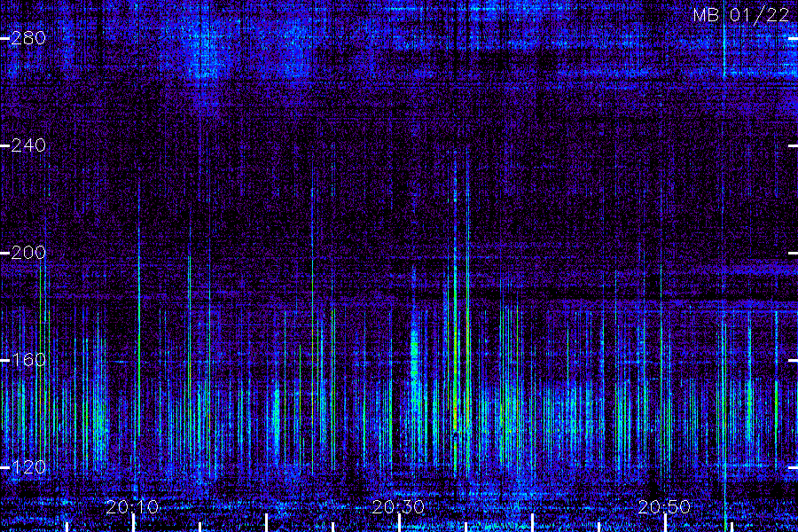The width and height of the screenshot is (798, 532).
Task: Click the 20:50 time axis label
Action: [x=664, y=507]
